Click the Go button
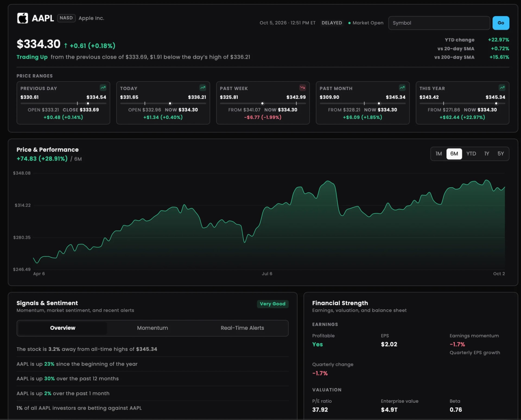Screen dimensions: 521x420 pyautogui.click(x=501, y=23)
